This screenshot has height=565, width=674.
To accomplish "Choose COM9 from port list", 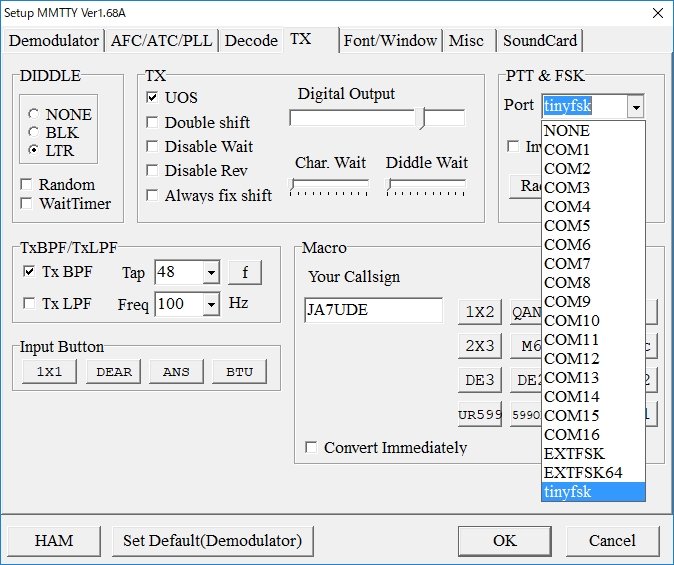I will [x=593, y=301].
